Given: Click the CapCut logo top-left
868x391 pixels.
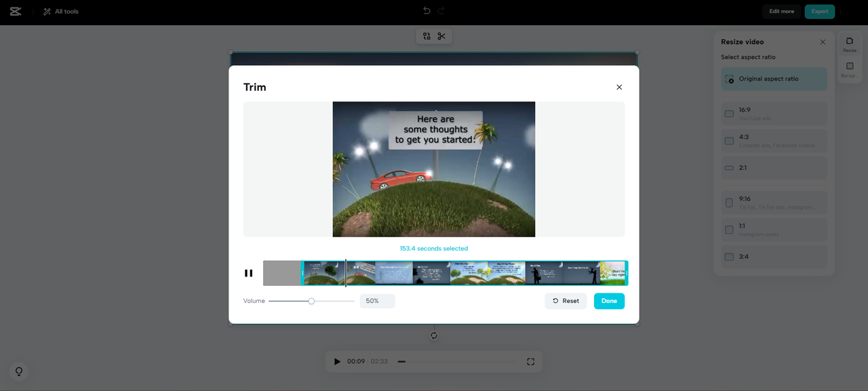Looking at the screenshot, I should click(15, 11).
